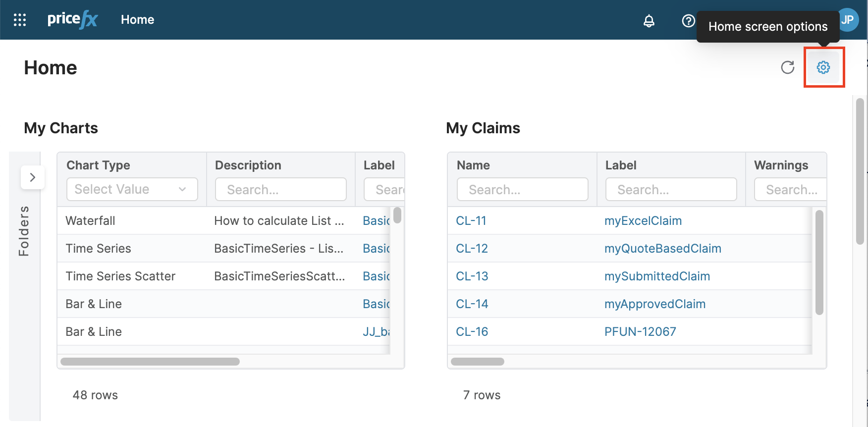Viewport: 868px width, 427px height.
Task: Open the Chart Type Select Value dropdown
Action: coord(132,189)
